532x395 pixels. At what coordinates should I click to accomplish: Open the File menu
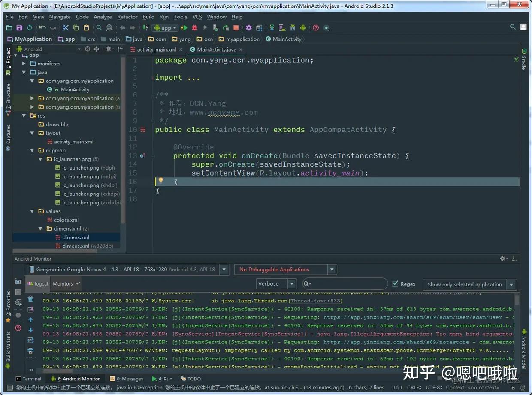point(10,17)
